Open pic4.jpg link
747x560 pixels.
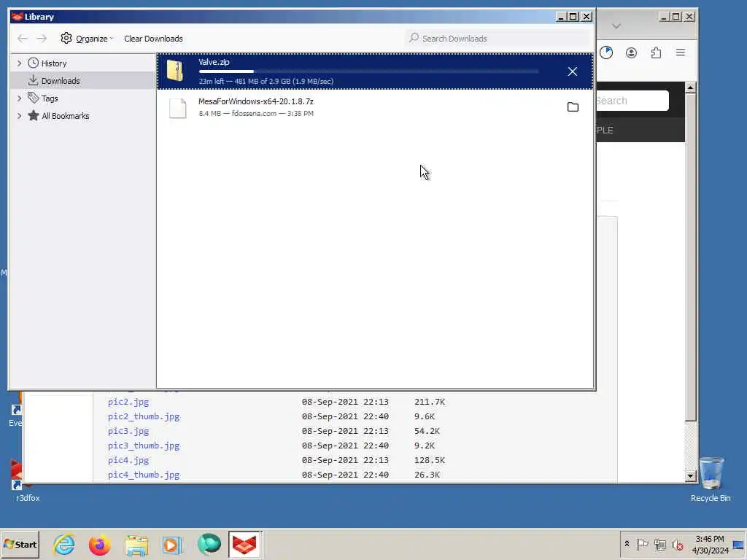coord(128,460)
